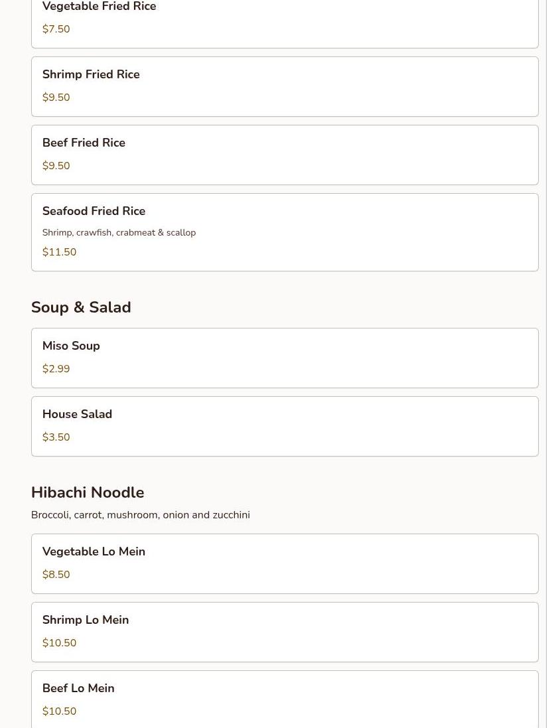
Task: Click the Shrimp Lo Mein $10.50 price
Action: click(x=59, y=644)
